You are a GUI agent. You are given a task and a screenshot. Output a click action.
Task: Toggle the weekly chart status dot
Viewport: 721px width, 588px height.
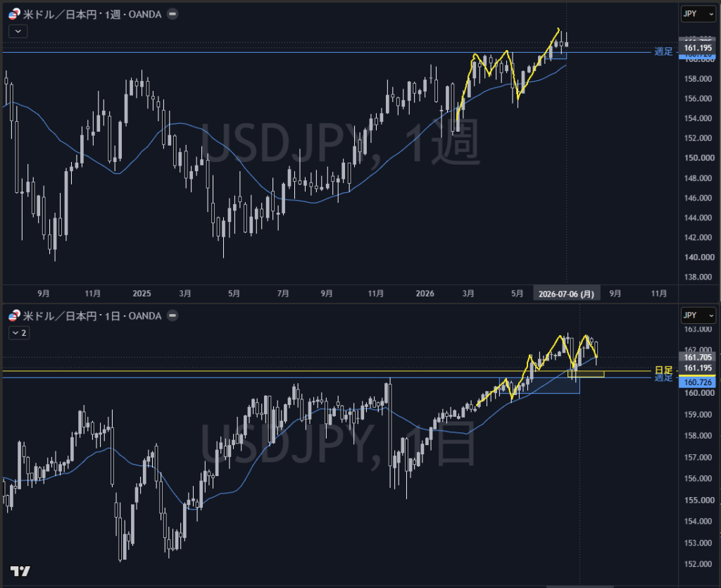173,14
